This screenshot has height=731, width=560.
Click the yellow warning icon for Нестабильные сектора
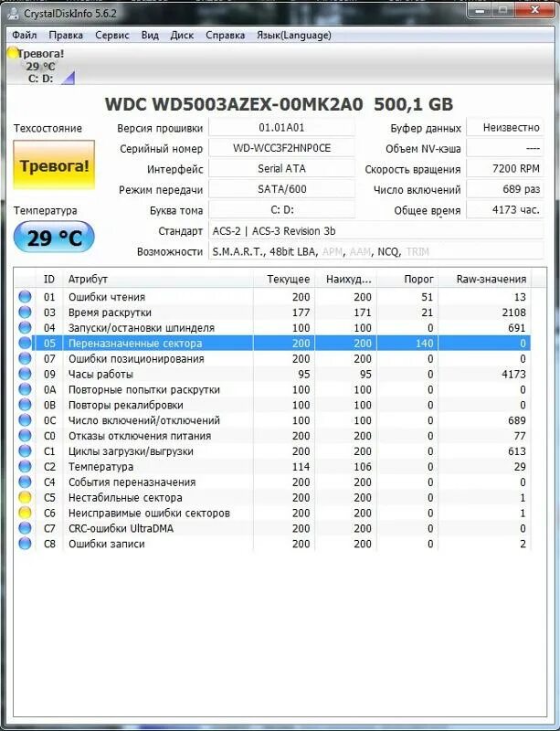(25, 497)
